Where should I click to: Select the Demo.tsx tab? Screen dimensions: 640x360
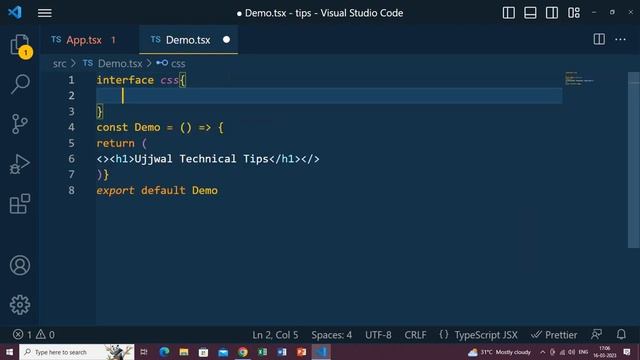188,40
